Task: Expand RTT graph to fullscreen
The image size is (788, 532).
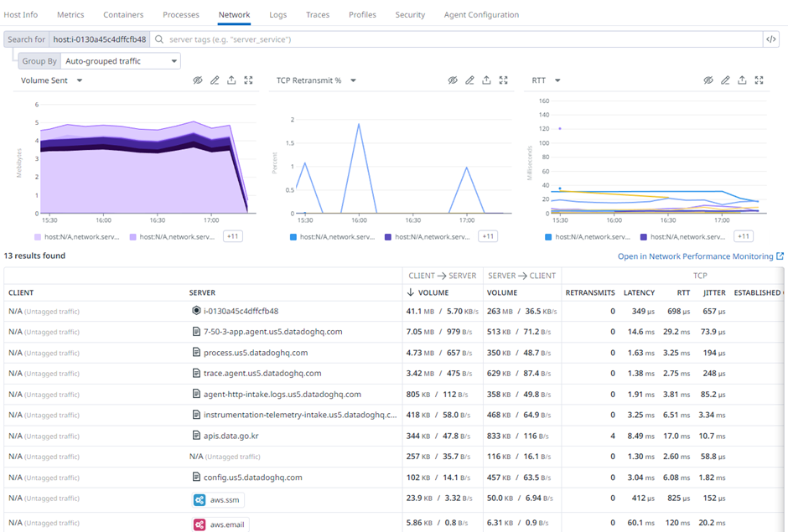Action: click(x=759, y=80)
